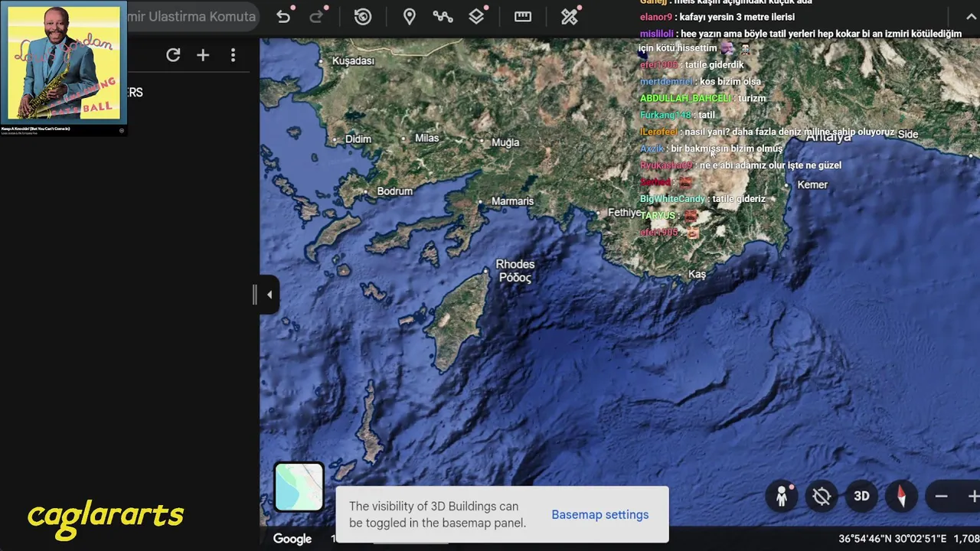980x551 pixels.
Task: Click the Kaş map label
Action: click(697, 274)
